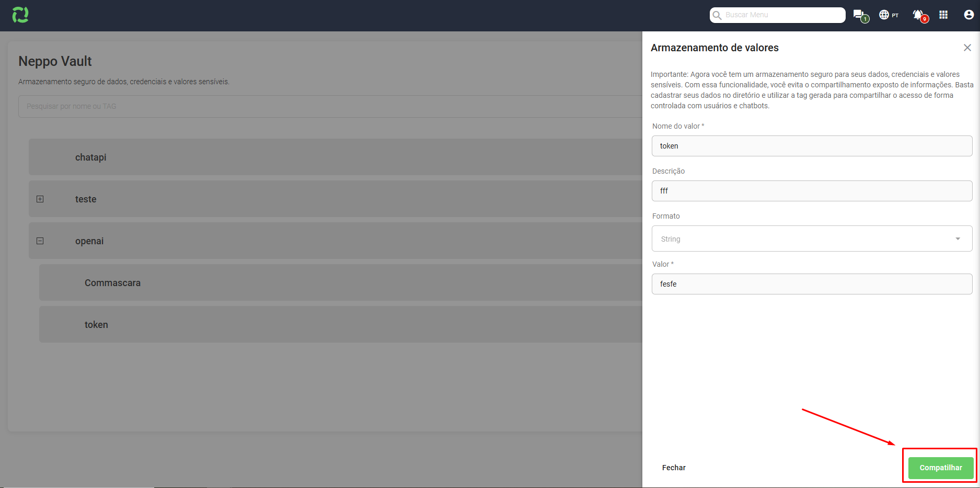Open the apps grid menu icon

pos(943,15)
